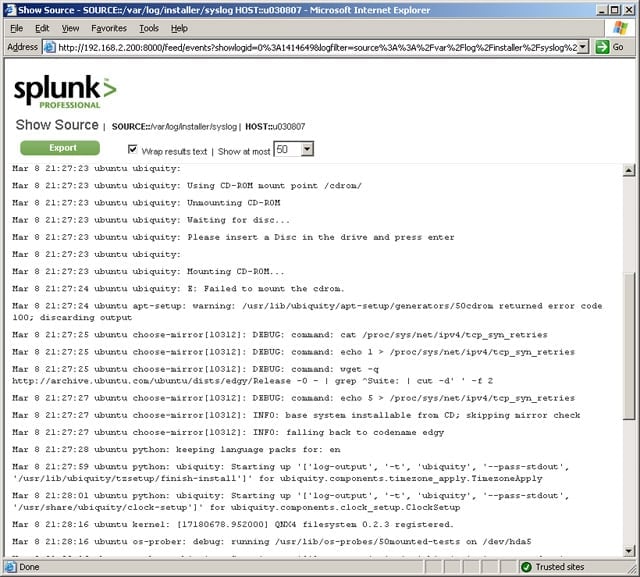Open the Edit menu
Screen dimensions: 640x577
coord(42,28)
